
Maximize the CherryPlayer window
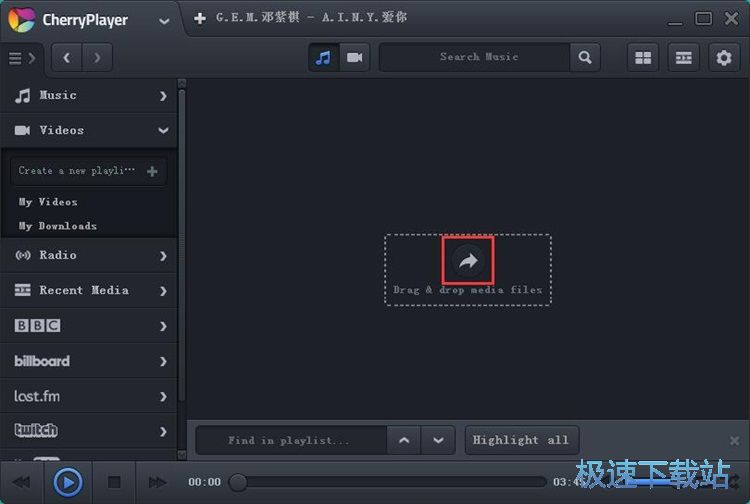tap(703, 19)
